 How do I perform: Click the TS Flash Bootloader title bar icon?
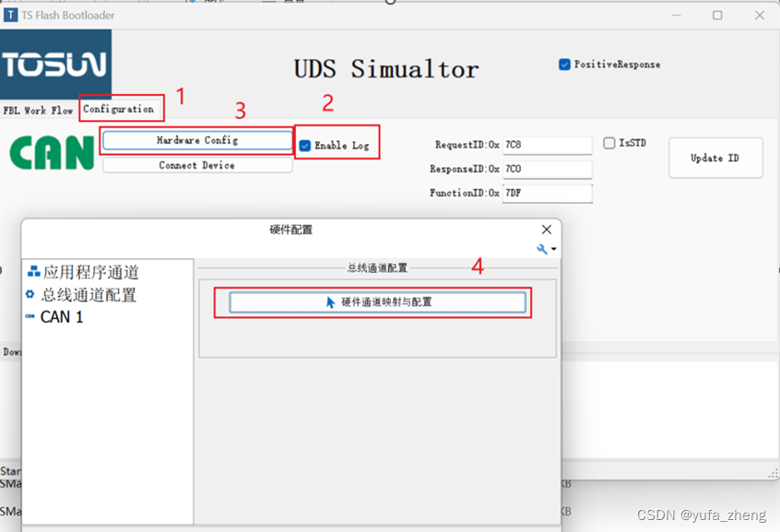10,14
